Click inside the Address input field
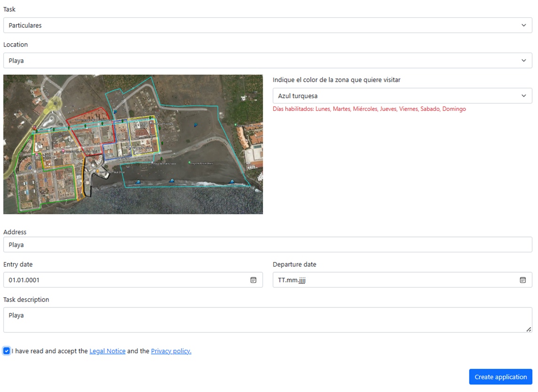Viewport: 538px width, 392px height. pos(268,245)
